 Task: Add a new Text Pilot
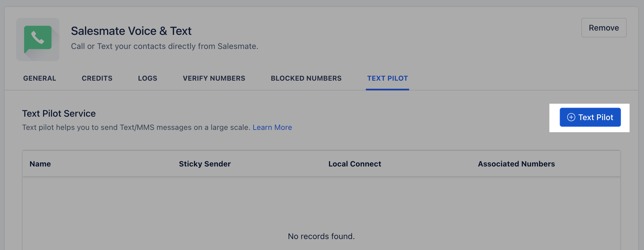590,117
